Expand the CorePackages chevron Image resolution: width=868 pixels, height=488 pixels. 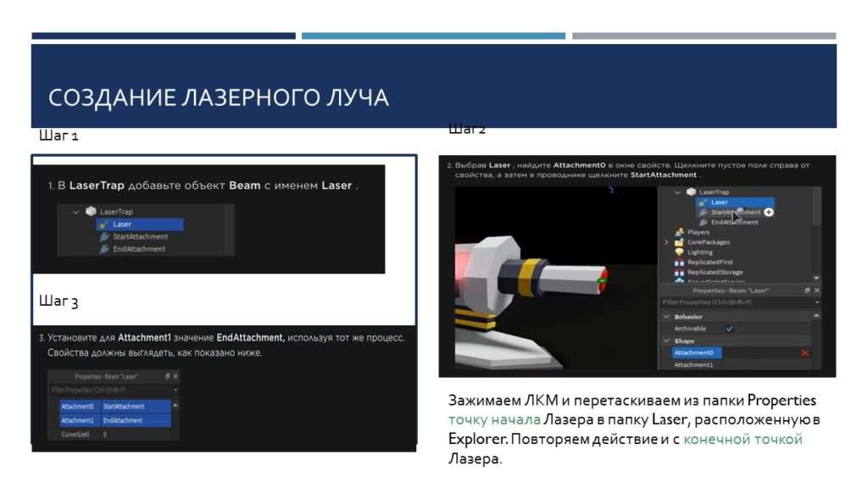666,241
